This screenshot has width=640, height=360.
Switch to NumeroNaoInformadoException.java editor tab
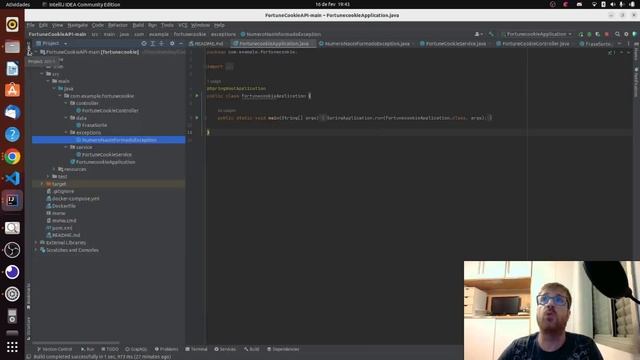367,44
